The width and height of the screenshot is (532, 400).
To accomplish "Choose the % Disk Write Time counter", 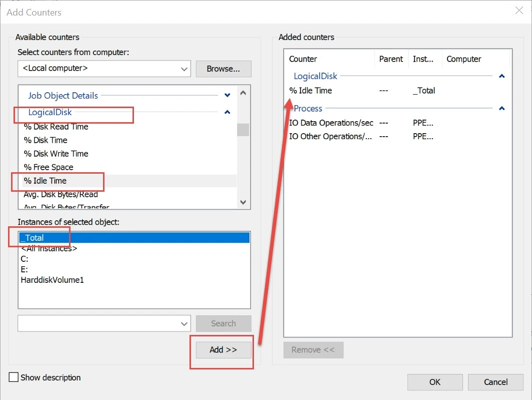I will 56,154.
